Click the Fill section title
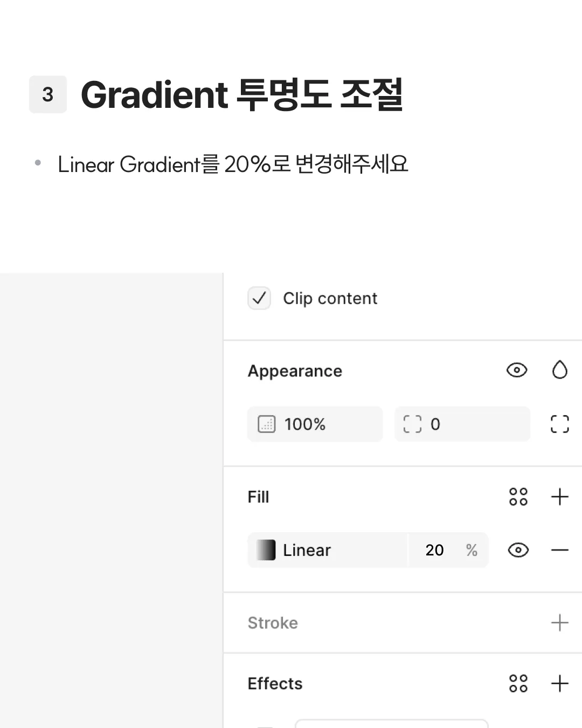Image resolution: width=582 pixels, height=728 pixels. (x=258, y=497)
